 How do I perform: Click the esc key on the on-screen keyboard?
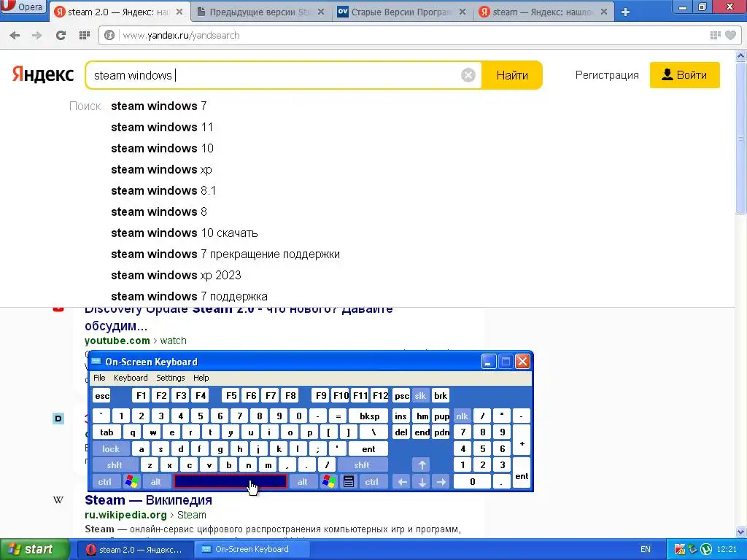[x=102, y=395]
